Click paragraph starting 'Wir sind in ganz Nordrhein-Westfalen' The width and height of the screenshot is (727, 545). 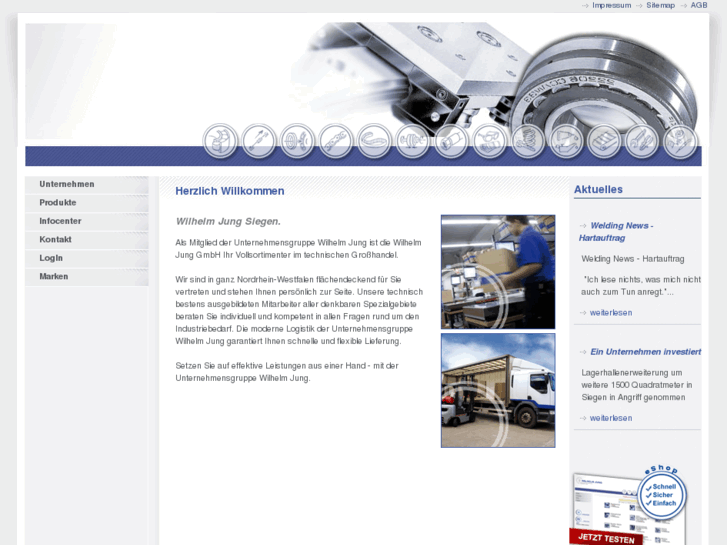[x=299, y=310]
